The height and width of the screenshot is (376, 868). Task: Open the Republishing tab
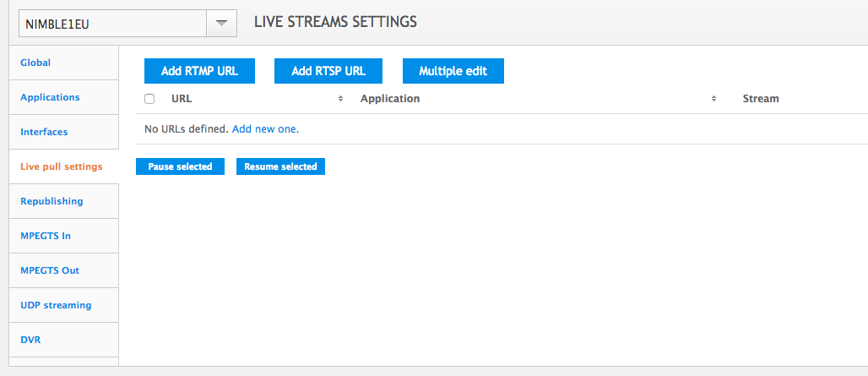point(52,201)
